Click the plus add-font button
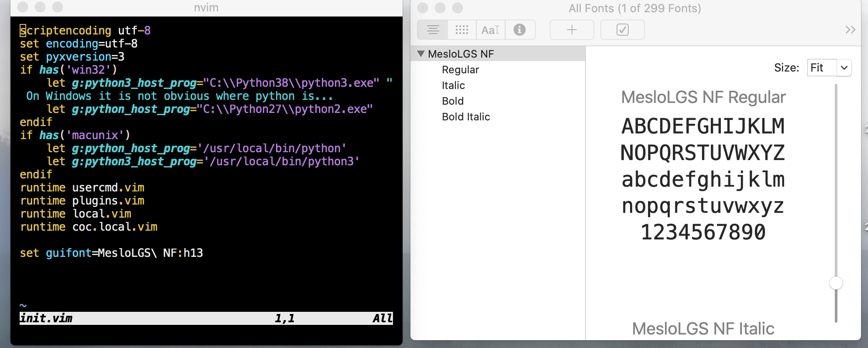 (x=572, y=30)
